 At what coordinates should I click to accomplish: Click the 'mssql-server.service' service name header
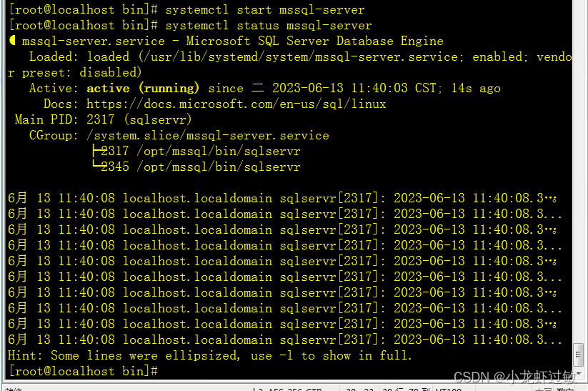94,41
